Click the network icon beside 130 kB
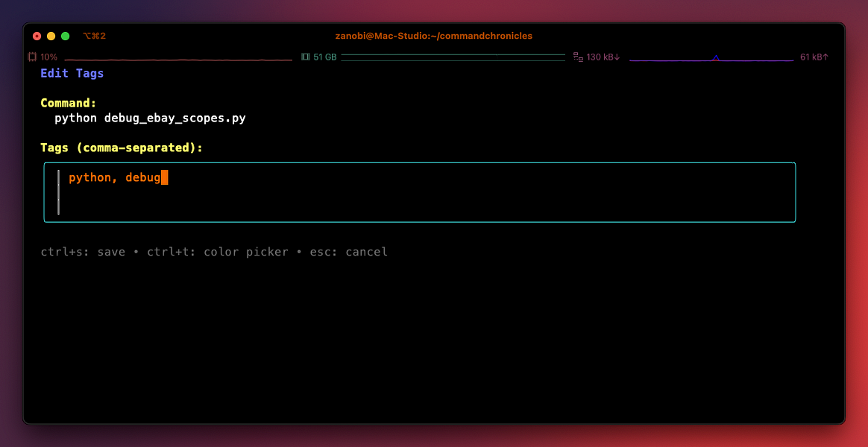The height and width of the screenshot is (447, 868). coord(578,57)
